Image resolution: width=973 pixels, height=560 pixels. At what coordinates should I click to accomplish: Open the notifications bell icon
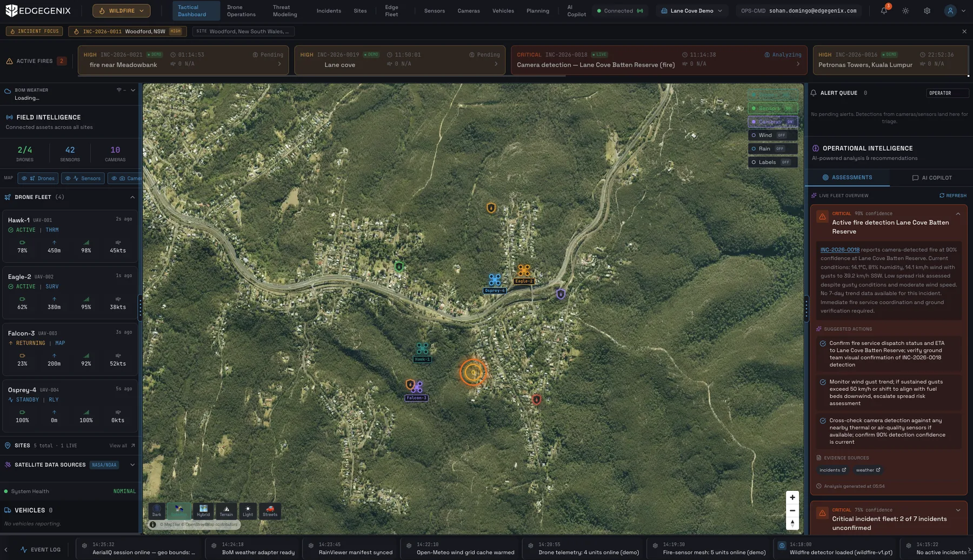pos(884,11)
